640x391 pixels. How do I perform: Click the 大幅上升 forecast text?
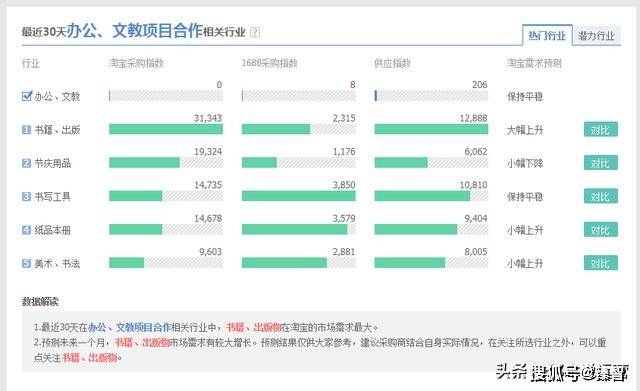(525, 130)
